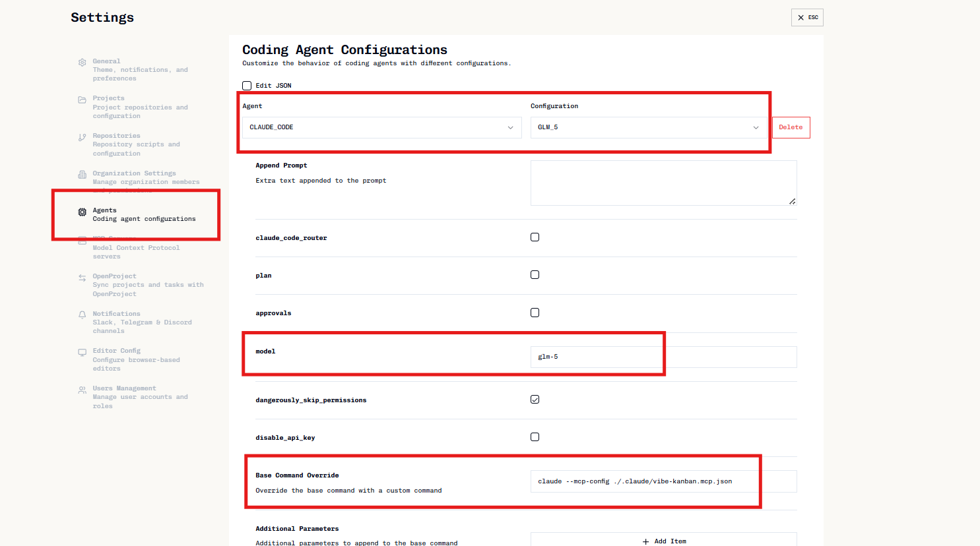Click Add Item under Additional Parameters
This screenshot has width=980, height=546.
click(664, 540)
